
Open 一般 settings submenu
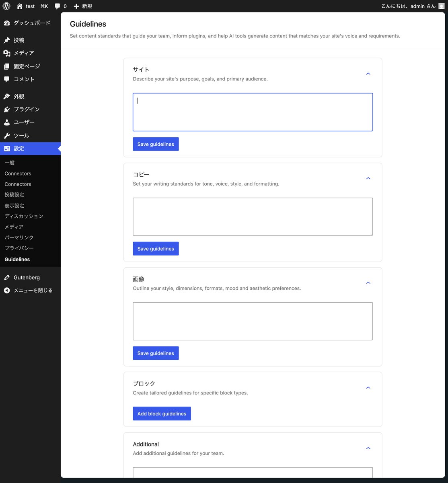[x=10, y=163]
